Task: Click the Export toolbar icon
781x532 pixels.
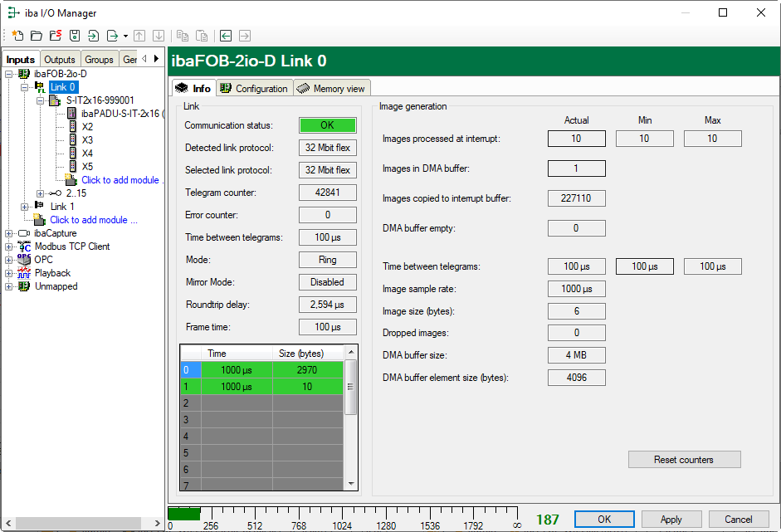Action: [x=112, y=36]
